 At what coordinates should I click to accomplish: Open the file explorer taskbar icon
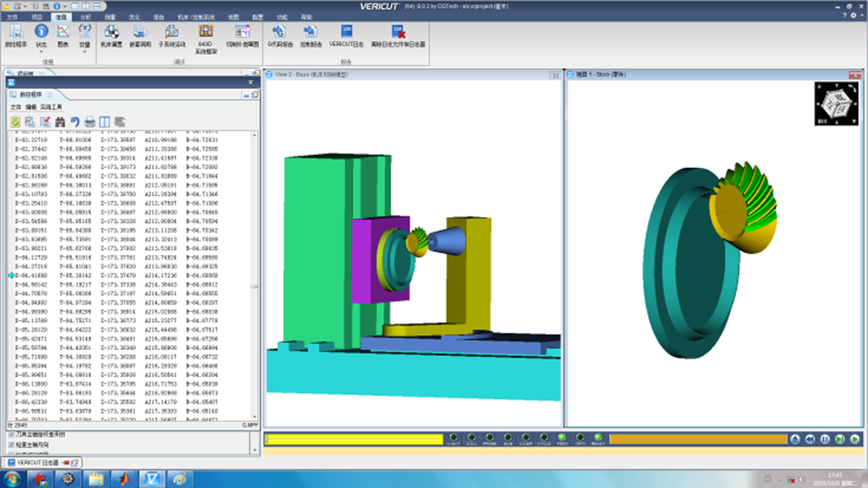(x=96, y=478)
